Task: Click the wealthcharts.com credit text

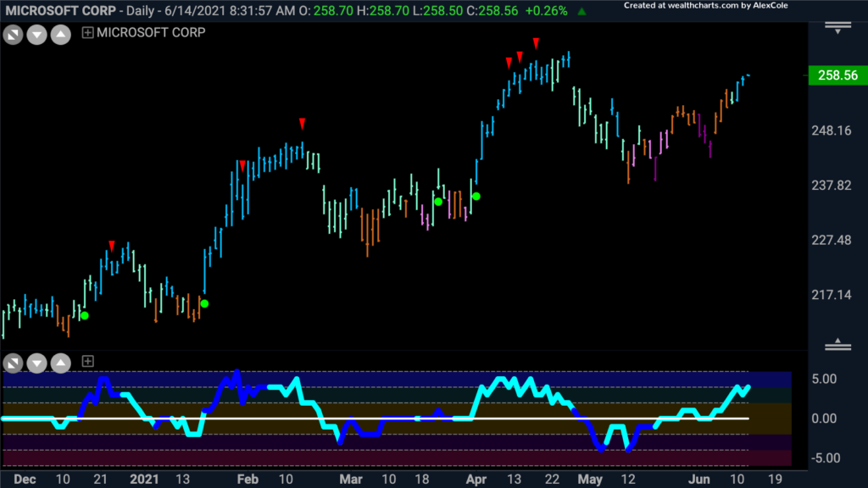Action: (x=706, y=6)
